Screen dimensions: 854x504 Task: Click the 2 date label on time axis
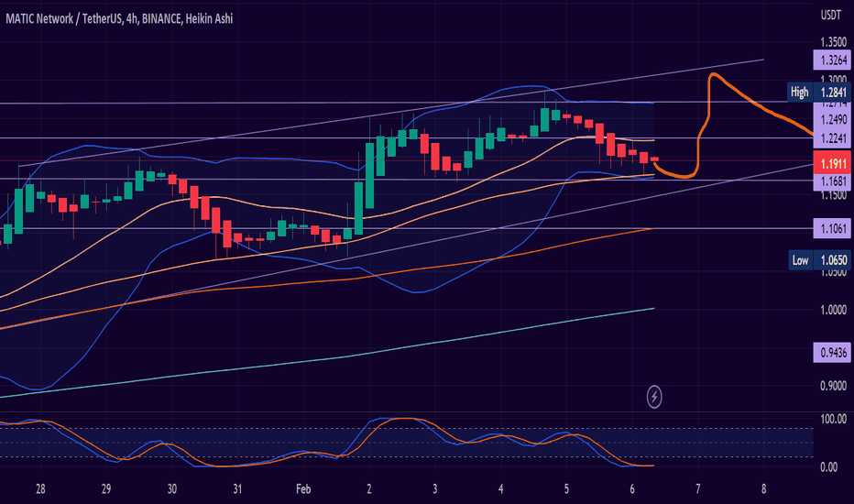click(x=369, y=488)
